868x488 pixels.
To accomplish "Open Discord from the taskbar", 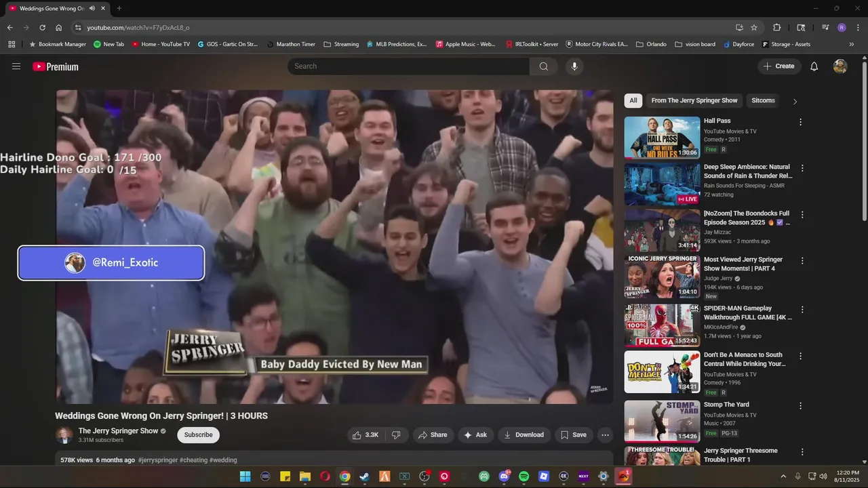I will click(504, 476).
